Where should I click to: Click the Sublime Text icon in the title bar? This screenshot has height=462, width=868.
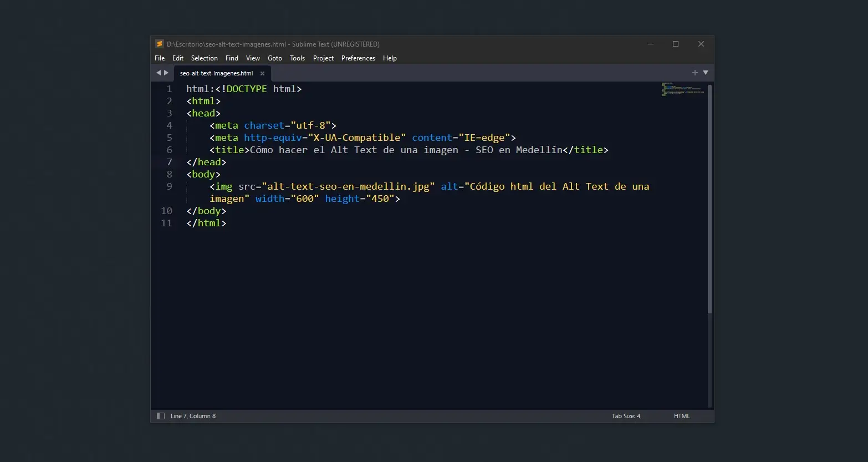pos(159,44)
